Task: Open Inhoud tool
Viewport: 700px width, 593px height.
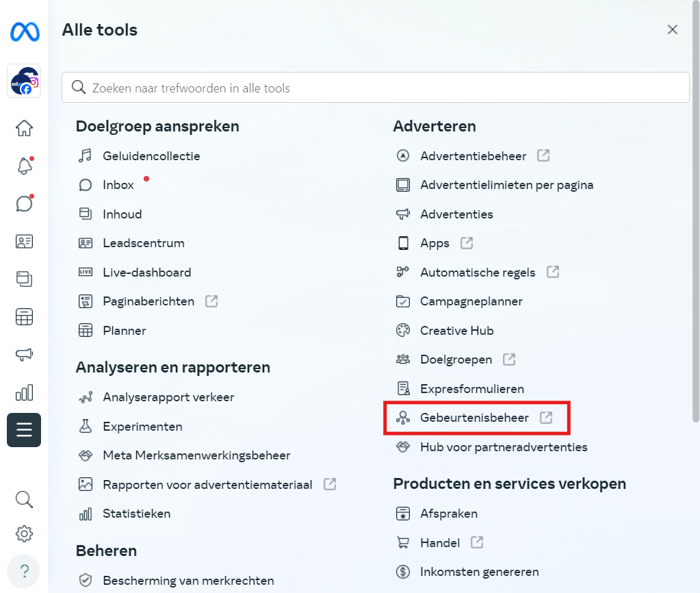Action: [122, 214]
